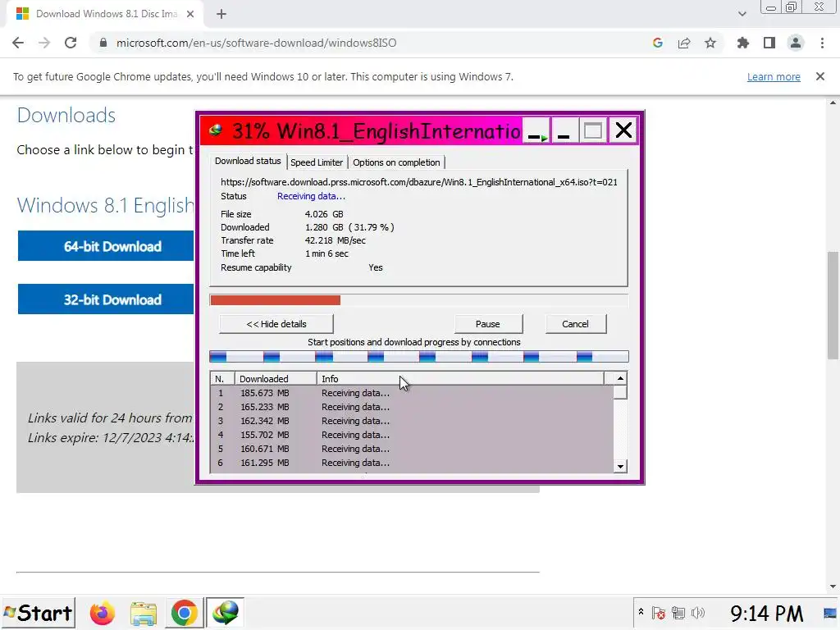Go back using Chrome's back arrow
This screenshot has width=840, height=630.
coord(18,43)
